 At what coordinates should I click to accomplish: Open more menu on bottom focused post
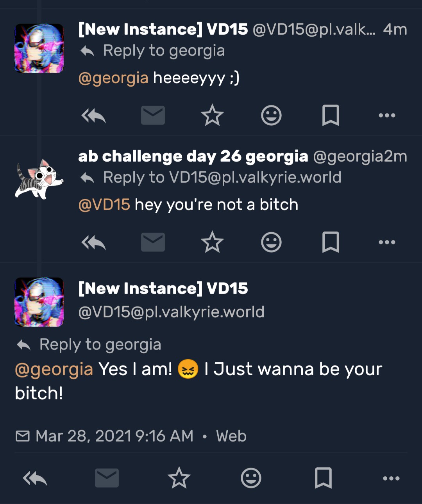[x=391, y=478]
